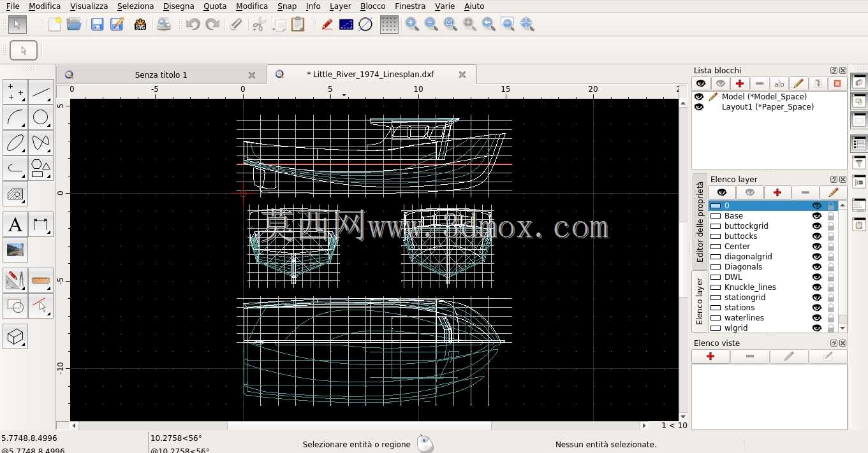Toggle visibility of layer waterlines
The image size is (868, 453).
[816, 318]
